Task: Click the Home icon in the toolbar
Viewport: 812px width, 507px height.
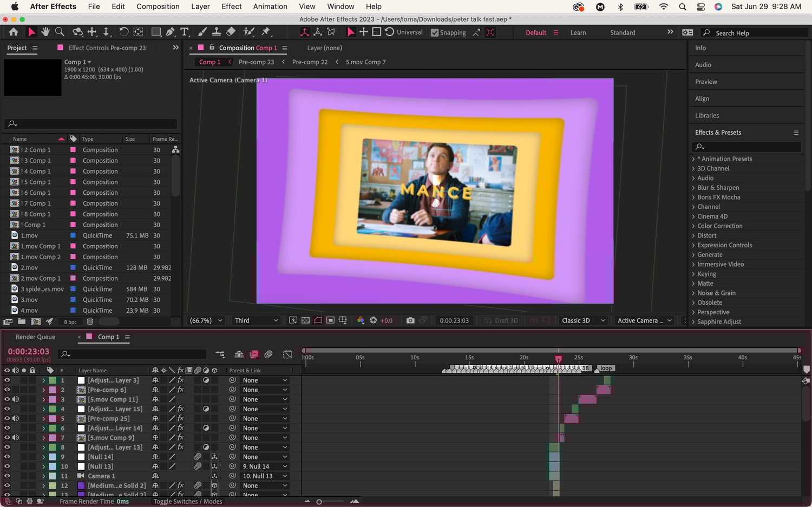Action: pos(14,32)
